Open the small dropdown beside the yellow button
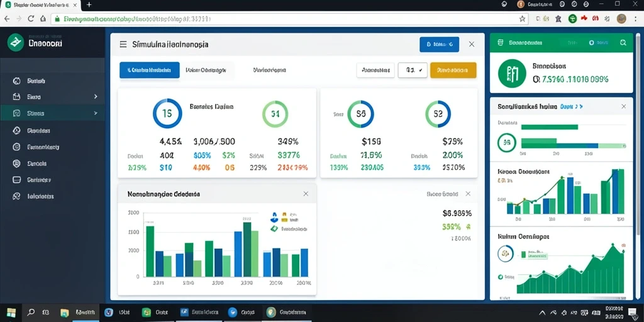The height and width of the screenshot is (322, 644). pyautogui.click(x=413, y=70)
